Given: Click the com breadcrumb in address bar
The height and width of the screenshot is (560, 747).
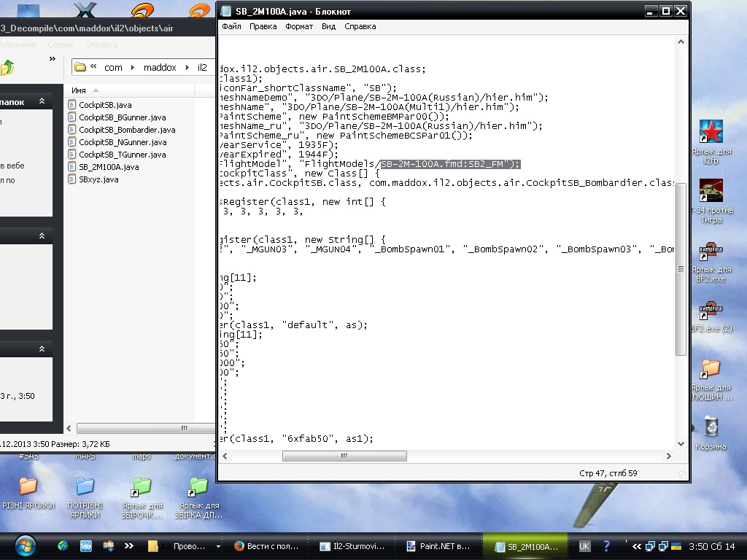Looking at the screenshot, I should click(x=113, y=68).
